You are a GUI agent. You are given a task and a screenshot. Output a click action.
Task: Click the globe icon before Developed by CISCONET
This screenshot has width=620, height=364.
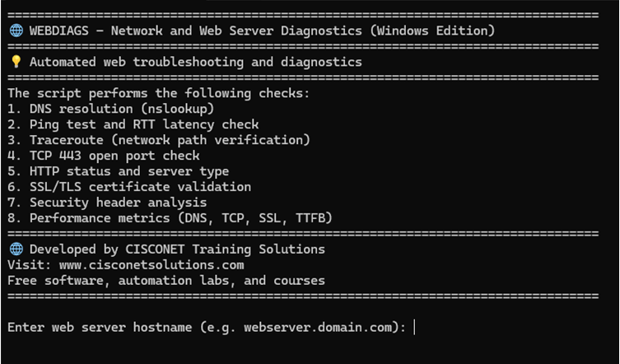pyautogui.click(x=16, y=249)
